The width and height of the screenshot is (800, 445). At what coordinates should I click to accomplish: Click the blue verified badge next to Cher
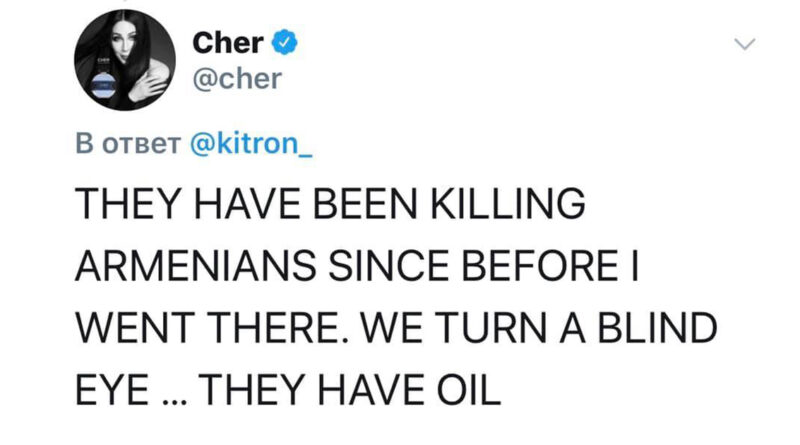(x=284, y=42)
